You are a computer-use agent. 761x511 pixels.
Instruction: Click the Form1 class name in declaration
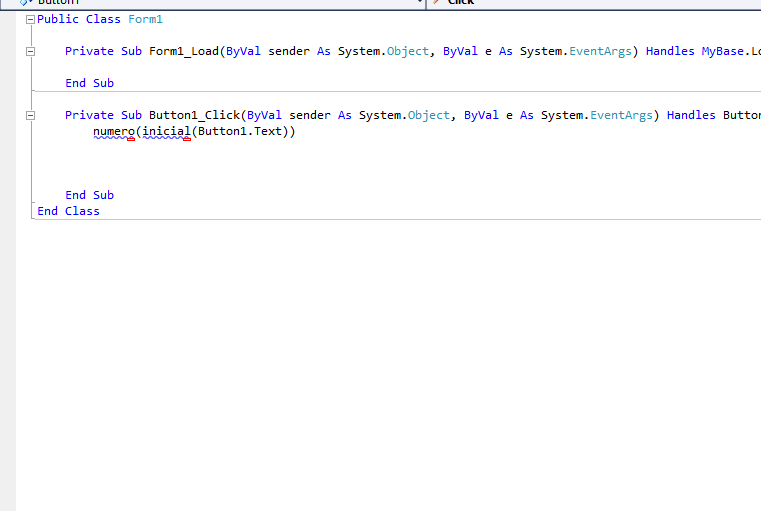[x=145, y=19]
